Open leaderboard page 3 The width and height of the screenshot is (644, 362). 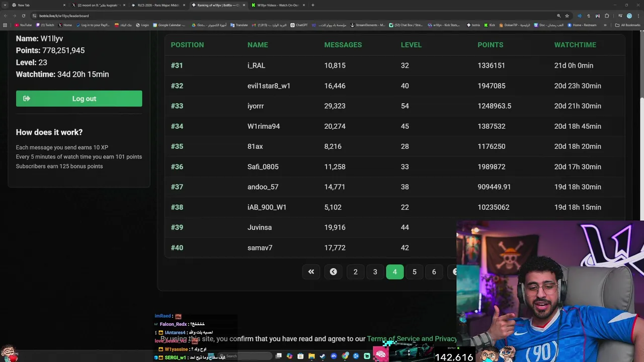coord(375,271)
